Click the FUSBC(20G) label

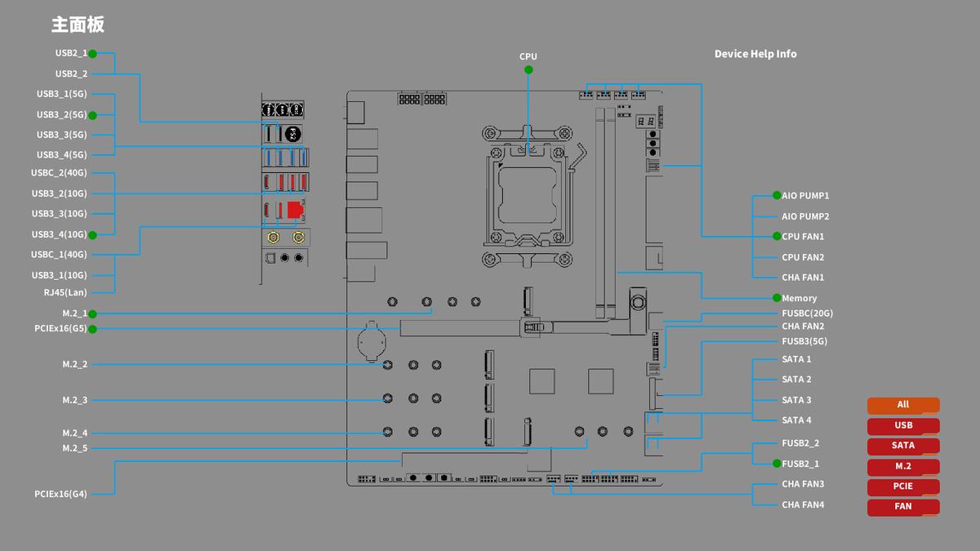(807, 313)
